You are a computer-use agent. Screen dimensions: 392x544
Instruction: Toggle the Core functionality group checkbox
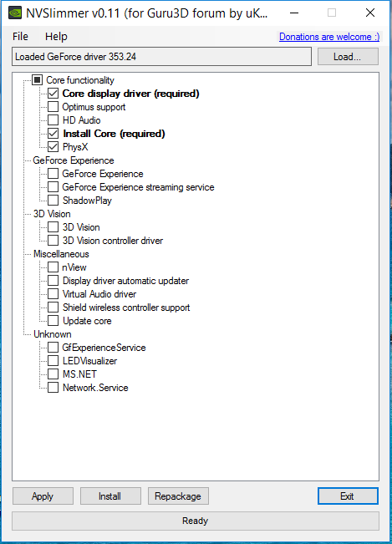coord(37,80)
